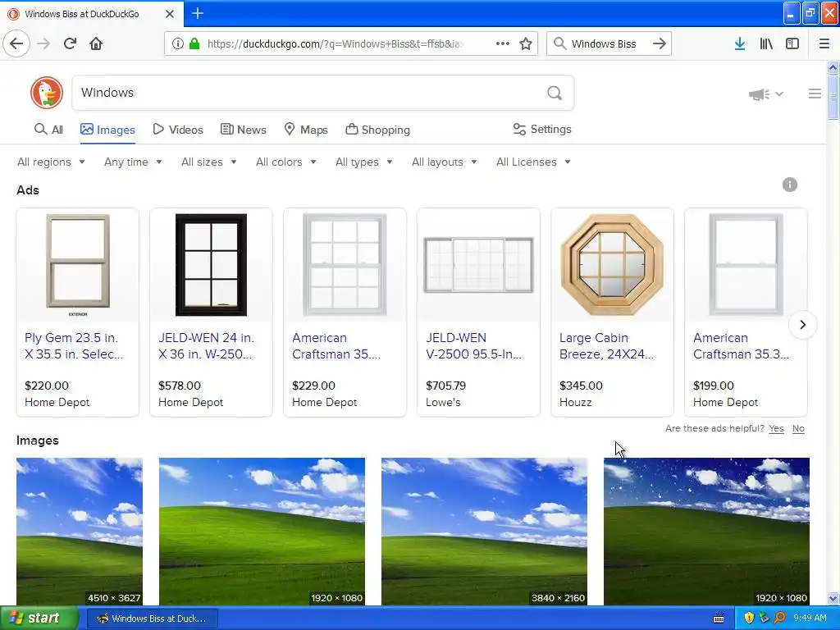The width and height of the screenshot is (840, 630).
Task: Expand the All layouts filter
Action: (x=444, y=162)
